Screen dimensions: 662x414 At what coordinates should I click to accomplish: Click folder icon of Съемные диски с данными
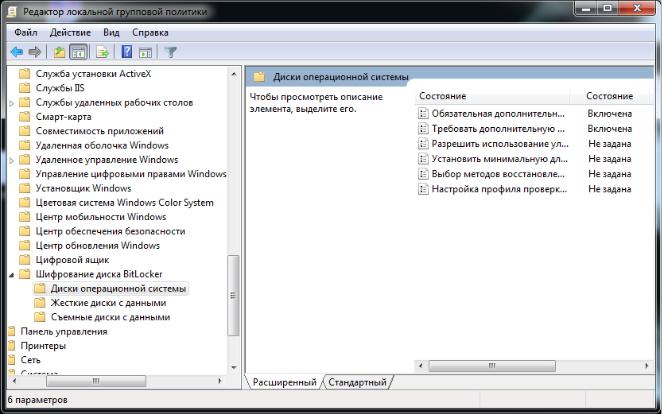point(40,317)
